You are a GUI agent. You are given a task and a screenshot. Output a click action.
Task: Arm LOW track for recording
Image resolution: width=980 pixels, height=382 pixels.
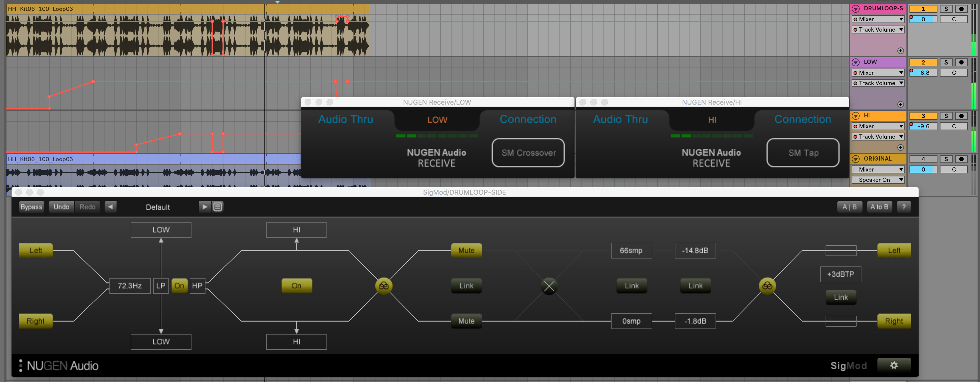coord(961,62)
